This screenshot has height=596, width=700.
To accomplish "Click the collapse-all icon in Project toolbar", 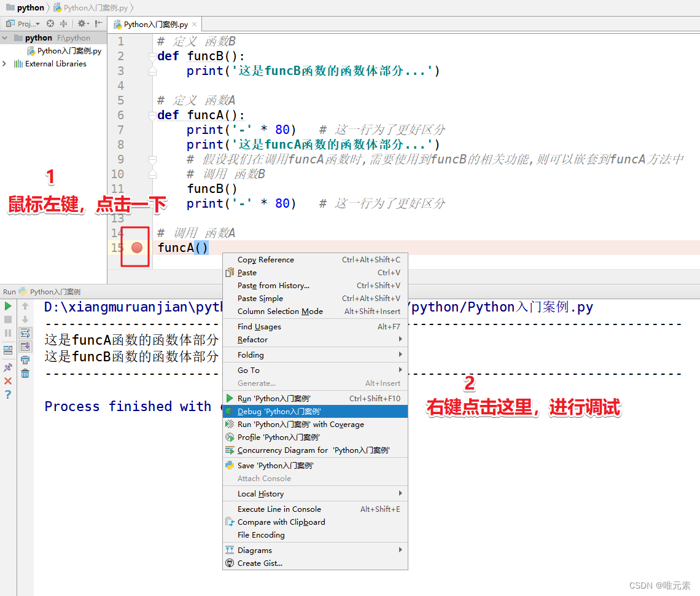I will click(64, 23).
